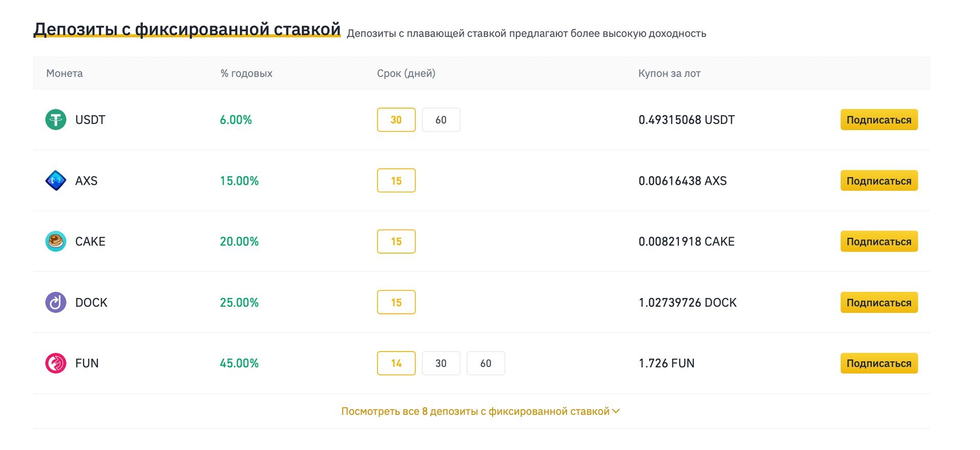This screenshot has width=980, height=450.
Task: Click the CAKE pancake icon
Action: [x=57, y=241]
